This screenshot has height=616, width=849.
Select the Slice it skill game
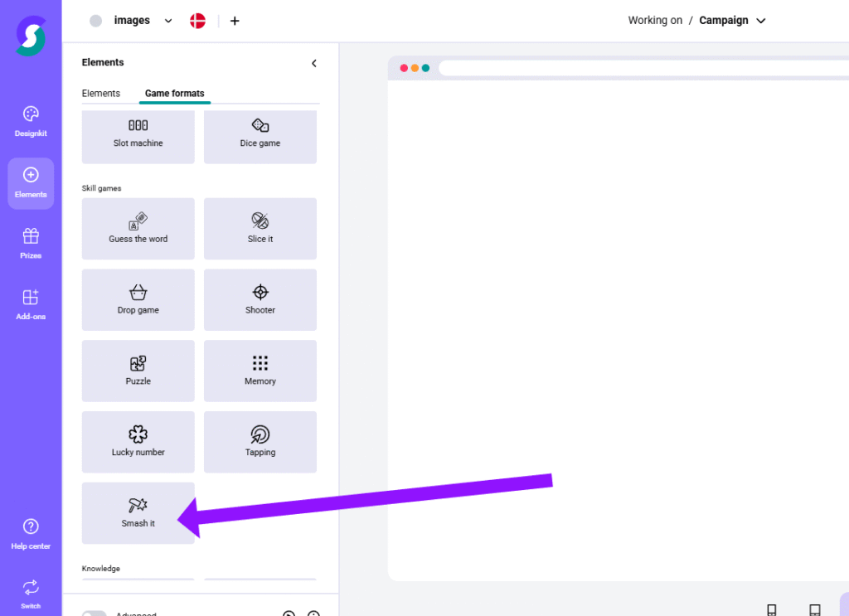pos(260,229)
